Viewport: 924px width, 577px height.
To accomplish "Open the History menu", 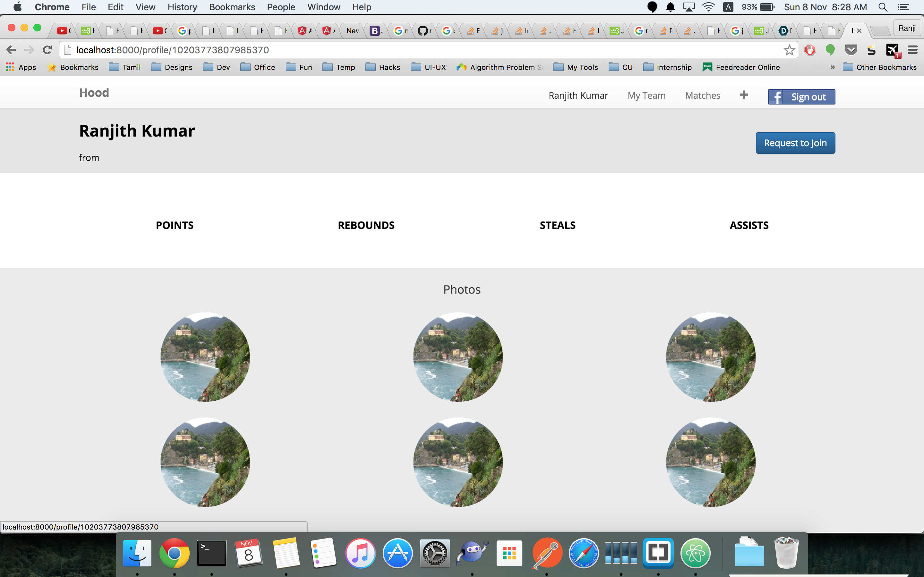I will [x=182, y=7].
